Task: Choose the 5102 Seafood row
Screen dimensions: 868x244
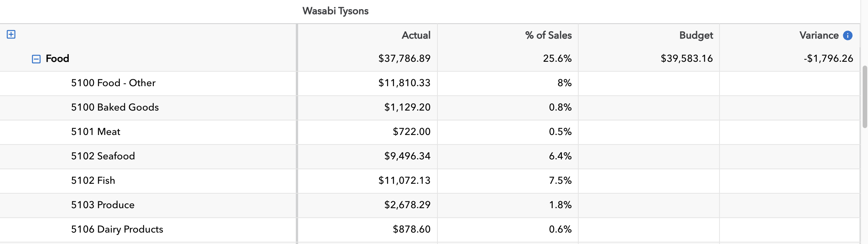Action: pyautogui.click(x=103, y=156)
